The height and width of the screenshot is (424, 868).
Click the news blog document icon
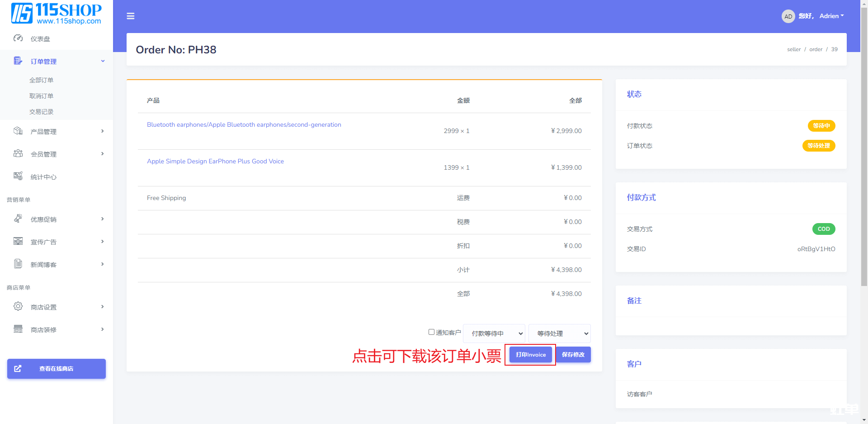pyautogui.click(x=18, y=264)
